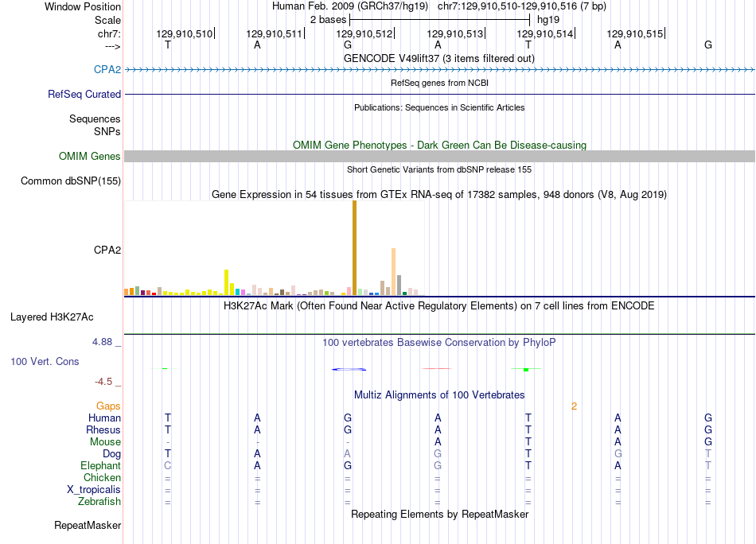Image resolution: width=756 pixels, height=544 pixels.
Task: Select the X_tropicalis species label
Action: pyautogui.click(x=94, y=490)
